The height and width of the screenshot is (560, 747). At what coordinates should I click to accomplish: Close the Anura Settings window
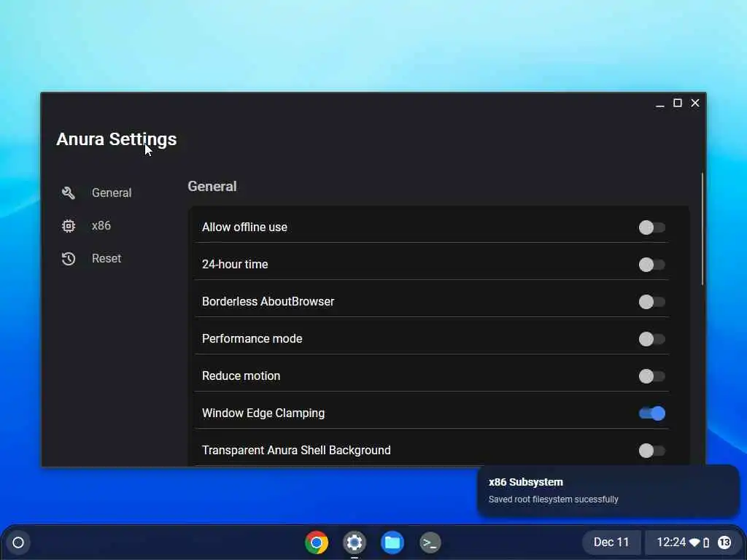695,103
